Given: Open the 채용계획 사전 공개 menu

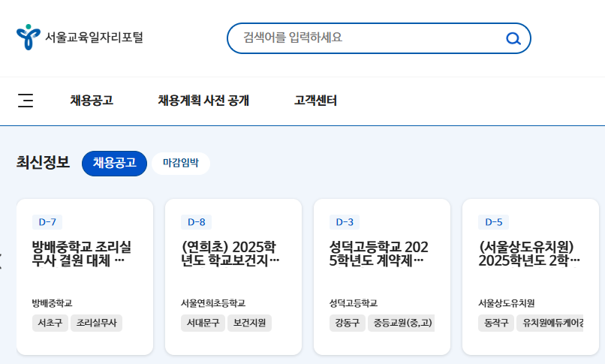Looking at the screenshot, I should point(203,101).
